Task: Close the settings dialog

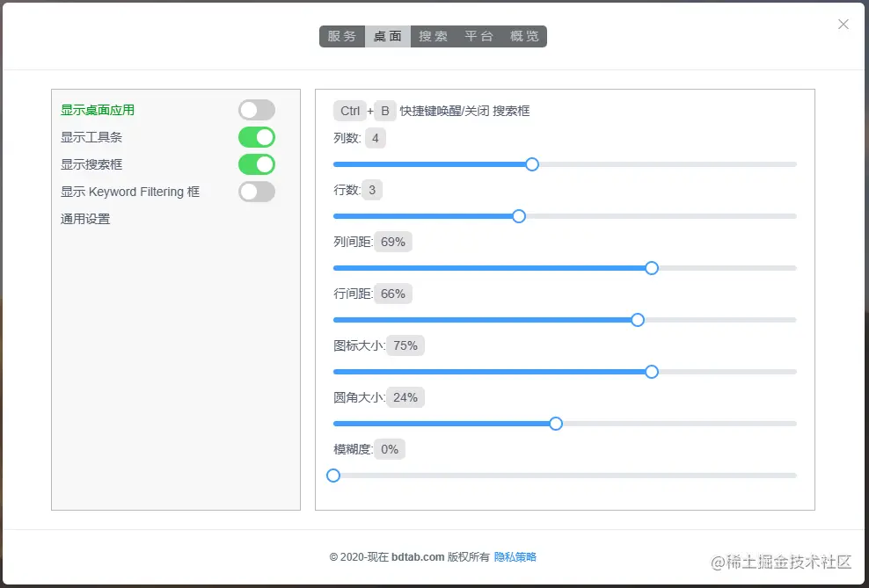Action: coord(843,25)
